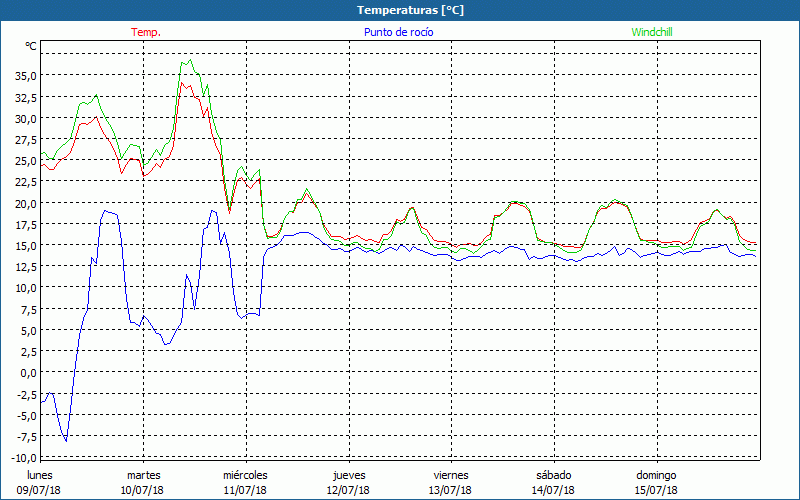Click the 'domingo' day label
800x500 pixels.
point(657,476)
